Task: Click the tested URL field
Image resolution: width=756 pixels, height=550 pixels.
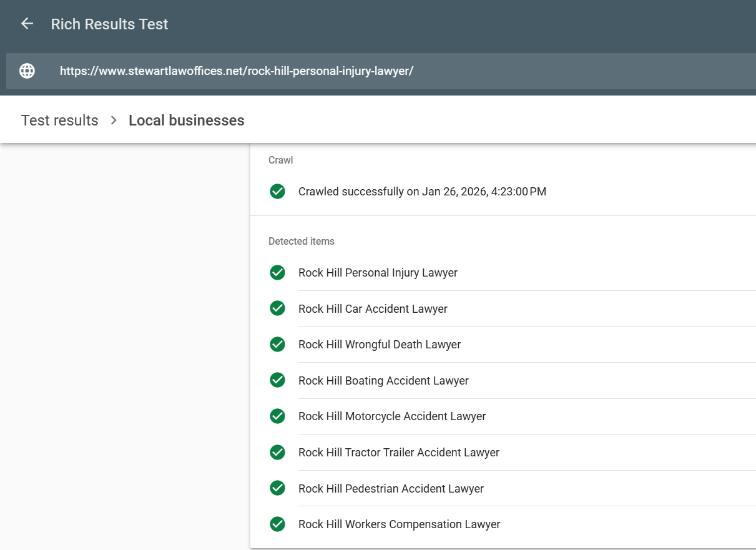Action: click(381, 71)
